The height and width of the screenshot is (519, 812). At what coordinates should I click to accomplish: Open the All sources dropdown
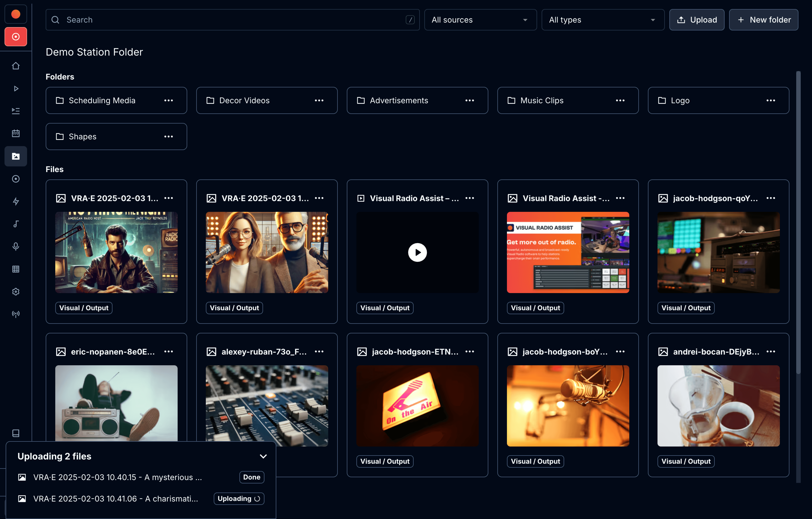(x=480, y=20)
